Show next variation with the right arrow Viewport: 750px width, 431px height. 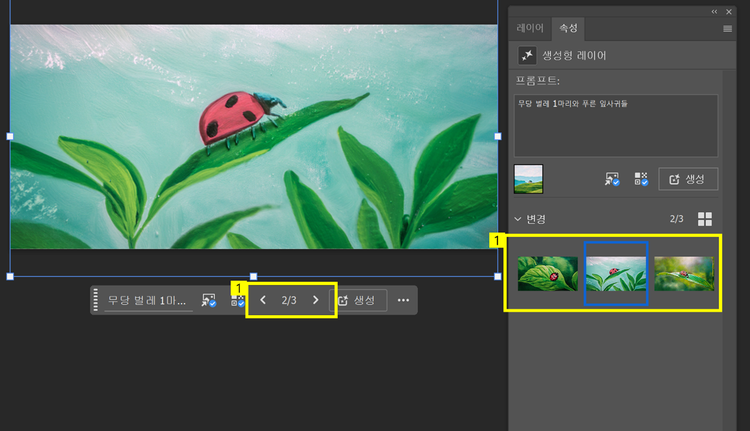[315, 300]
